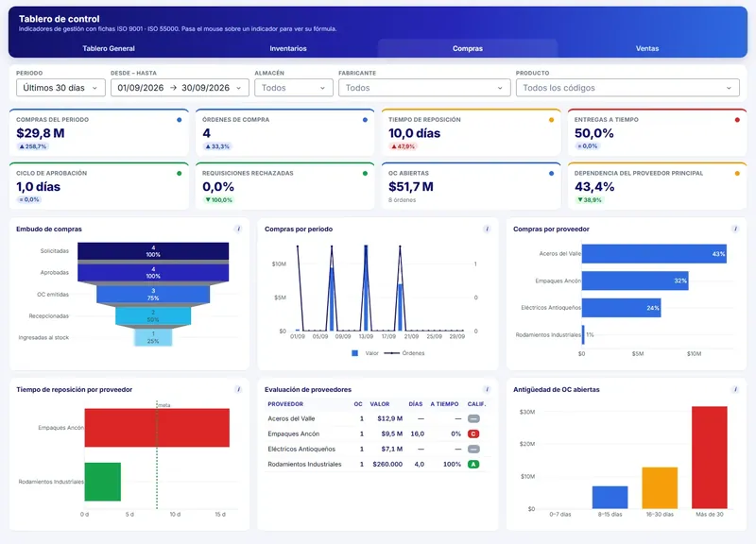Open the Producto dropdown showing Todos los códigos
This screenshot has width=756, height=544.
pos(627,88)
